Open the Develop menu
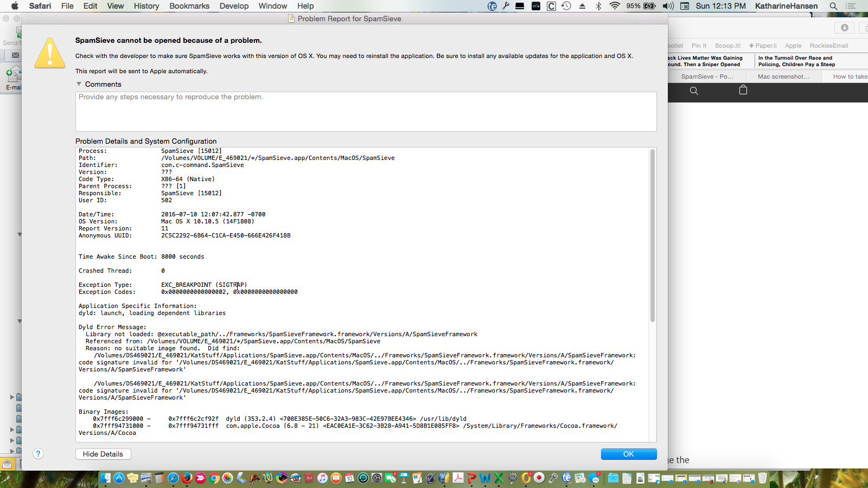868x488 pixels. [234, 6]
